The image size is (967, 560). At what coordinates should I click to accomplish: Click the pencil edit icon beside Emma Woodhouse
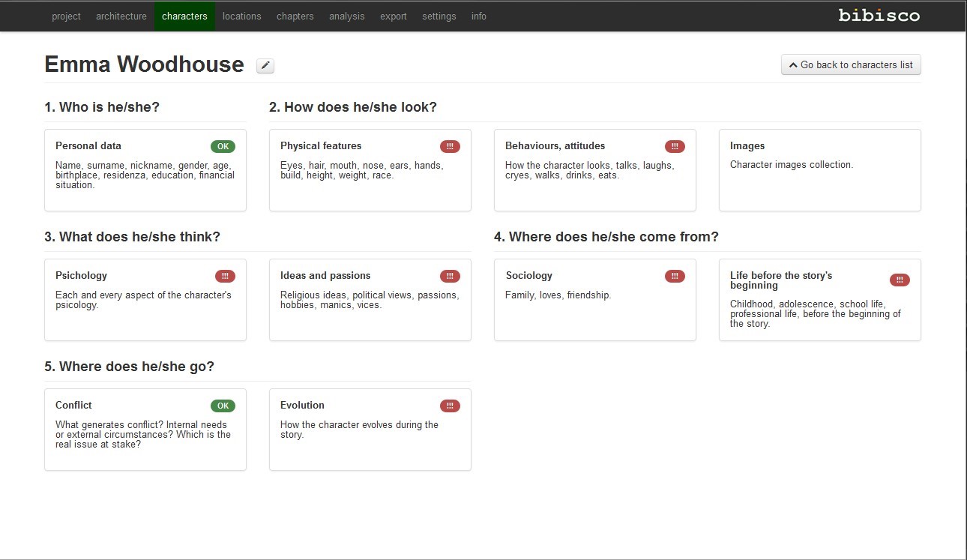265,66
